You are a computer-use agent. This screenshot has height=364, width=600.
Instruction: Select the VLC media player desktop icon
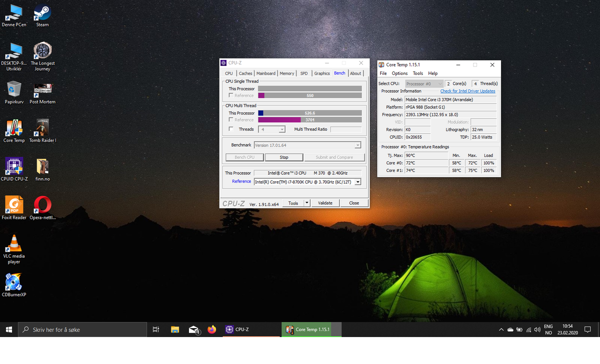pos(14,249)
